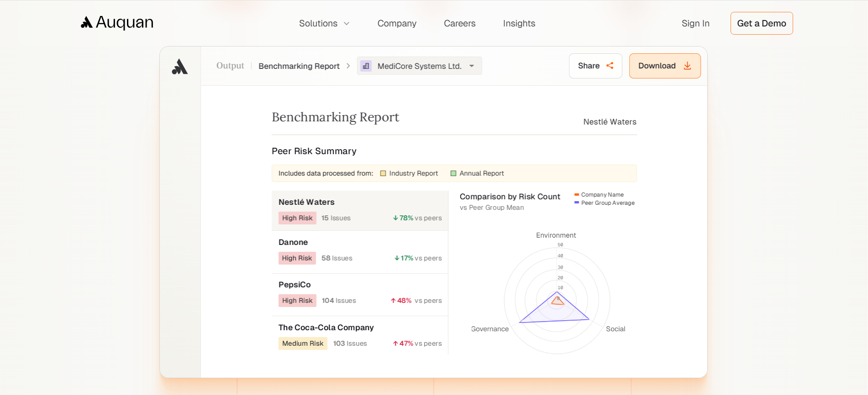
Task: Click the 17% vs peers figure
Action: pos(418,258)
